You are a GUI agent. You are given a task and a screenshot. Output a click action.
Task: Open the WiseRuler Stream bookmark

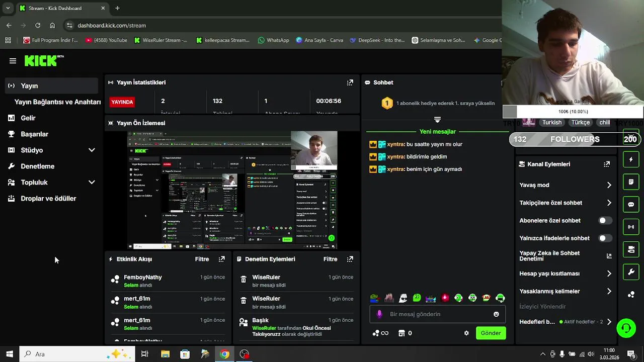pos(160,40)
